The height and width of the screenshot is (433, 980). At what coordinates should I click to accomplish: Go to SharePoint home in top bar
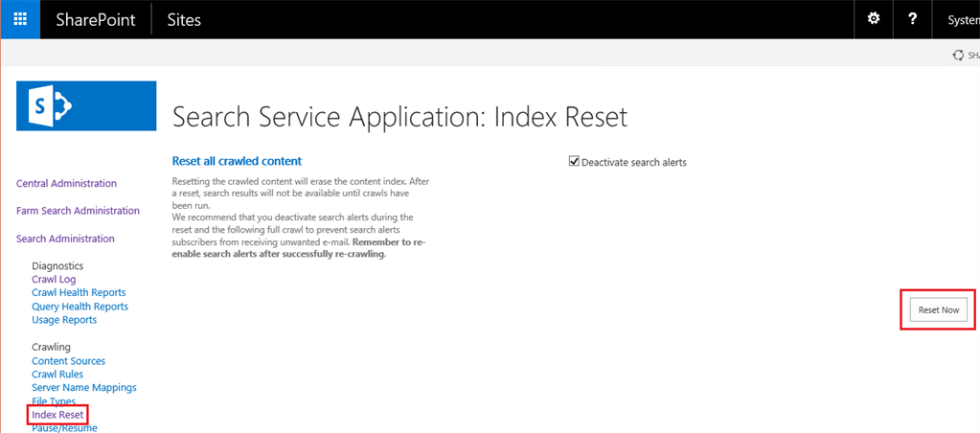tap(95, 19)
